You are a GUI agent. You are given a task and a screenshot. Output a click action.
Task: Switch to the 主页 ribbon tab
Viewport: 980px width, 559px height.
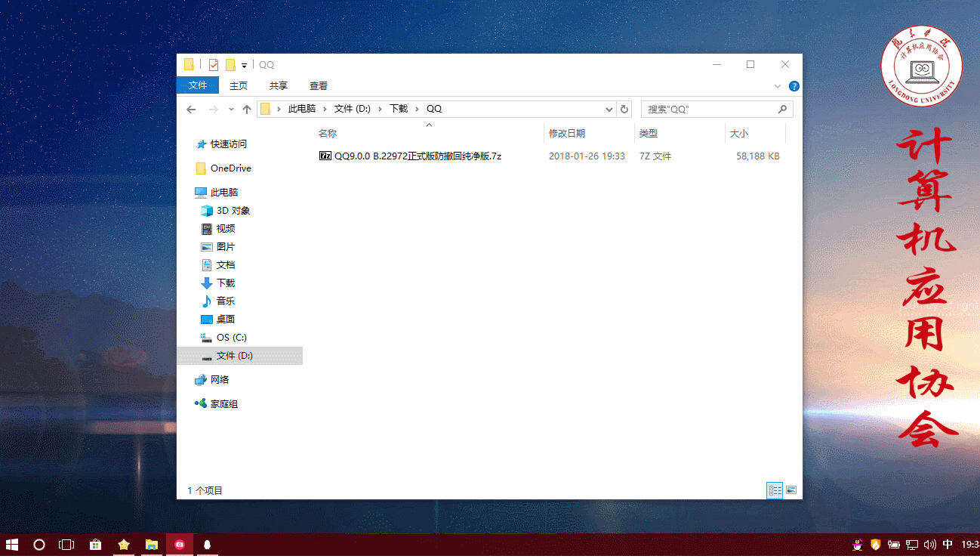click(239, 86)
